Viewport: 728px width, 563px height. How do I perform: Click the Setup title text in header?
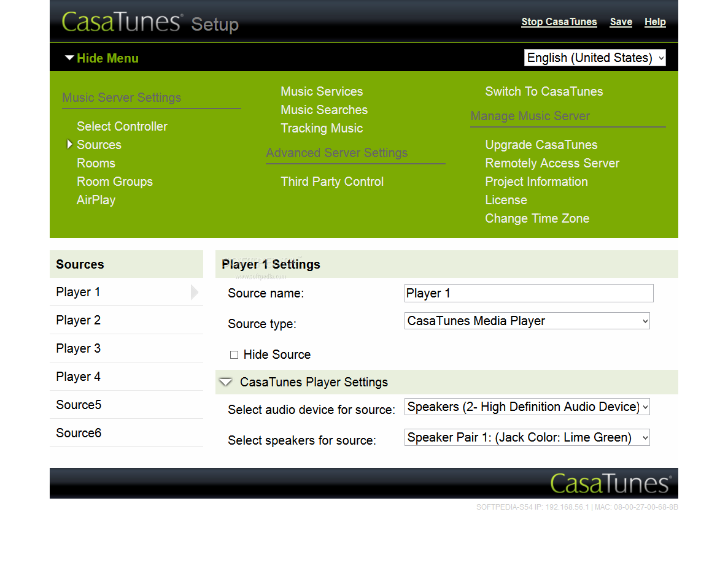pyautogui.click(x=215, y=24)
